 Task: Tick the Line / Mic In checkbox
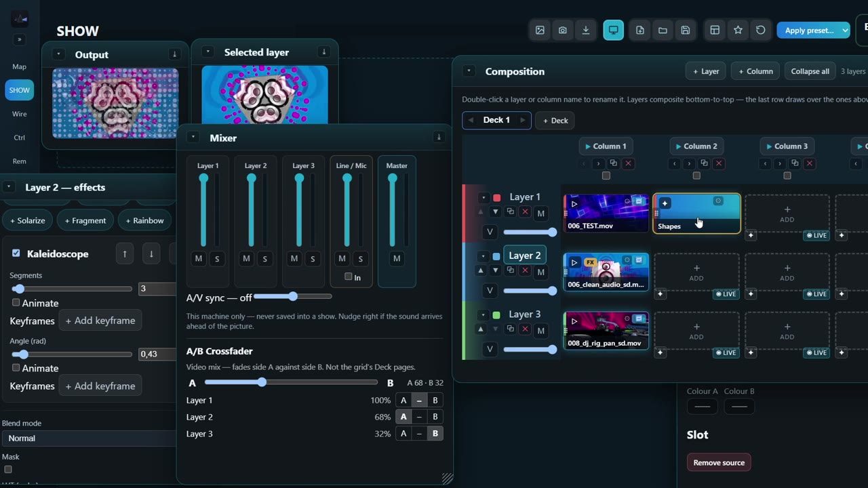pos(348,277)
